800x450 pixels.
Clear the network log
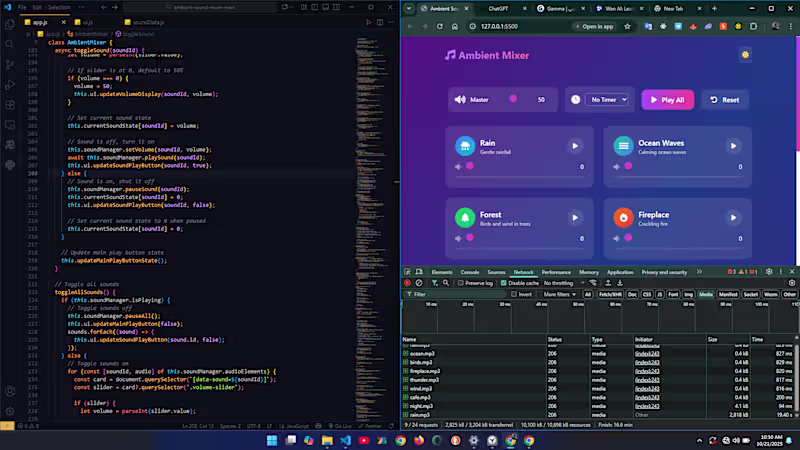(x=419, y=283)
